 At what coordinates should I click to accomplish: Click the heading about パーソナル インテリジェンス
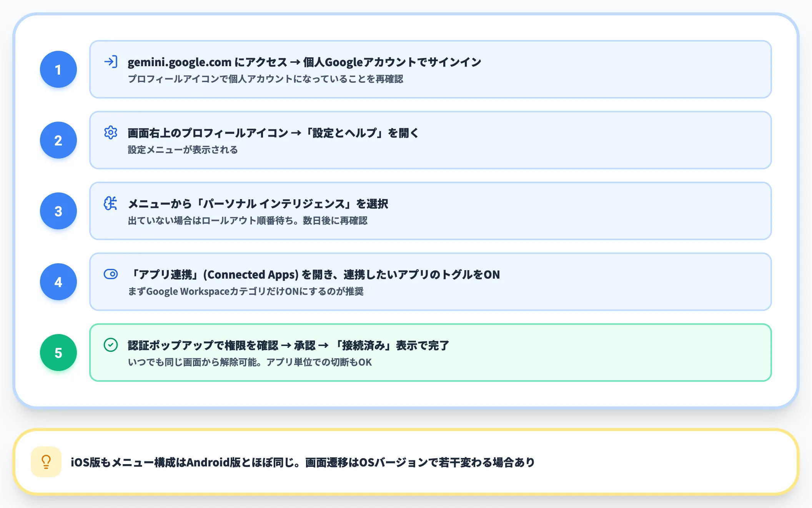[258, 204]
